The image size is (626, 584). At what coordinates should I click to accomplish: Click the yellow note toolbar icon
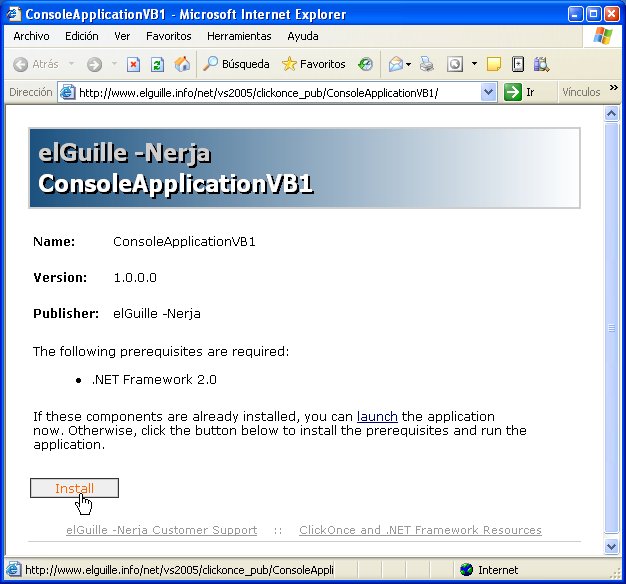click(x=494, y=64)
